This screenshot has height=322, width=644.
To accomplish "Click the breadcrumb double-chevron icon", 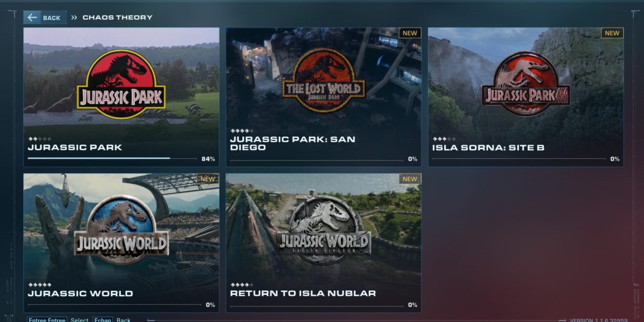I will (74, 18).
